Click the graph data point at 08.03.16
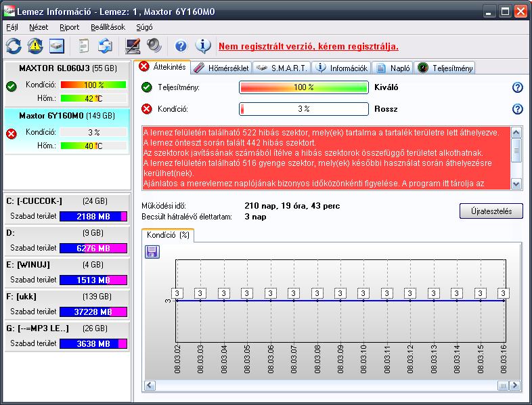Screen dimensions: 532x405 (x=504, y=301)
